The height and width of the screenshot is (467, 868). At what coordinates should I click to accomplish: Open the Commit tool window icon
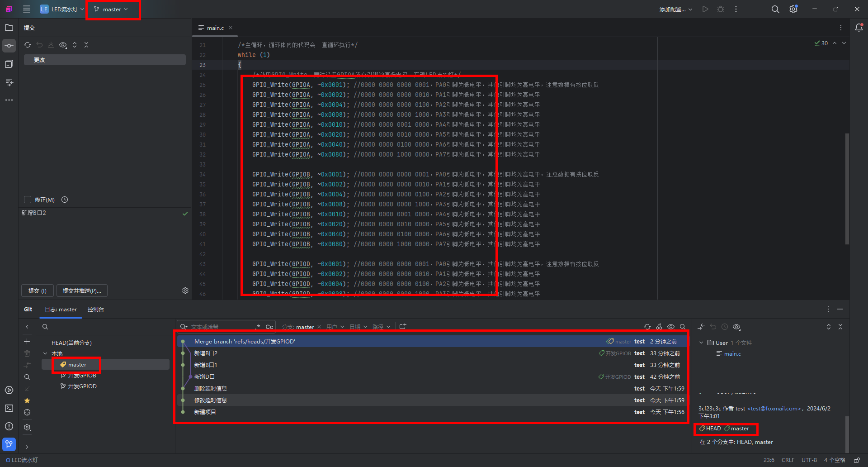pyautogui.click(x=9, y=46)
